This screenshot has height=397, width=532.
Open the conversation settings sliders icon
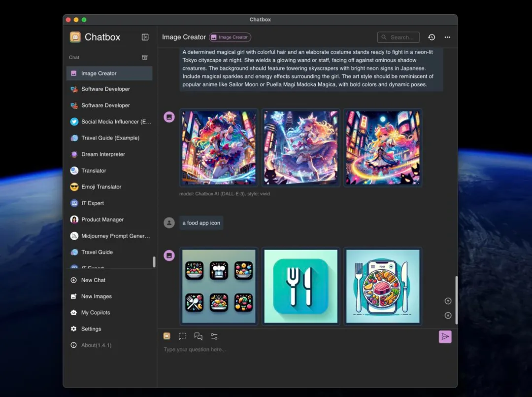click(214, 336)
